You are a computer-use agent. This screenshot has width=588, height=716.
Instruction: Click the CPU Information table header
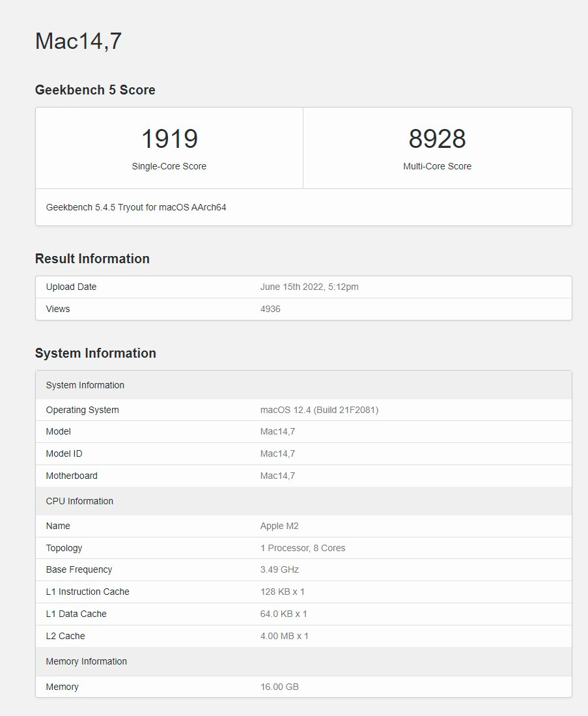tap(303, 501)
